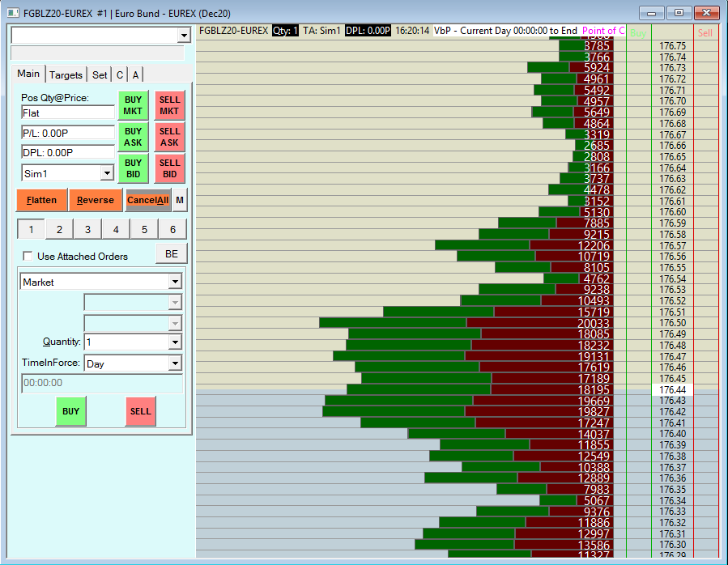Screen dimensions: 728x565
Task: Click the SELL MKT button
Action: (169, 105)
